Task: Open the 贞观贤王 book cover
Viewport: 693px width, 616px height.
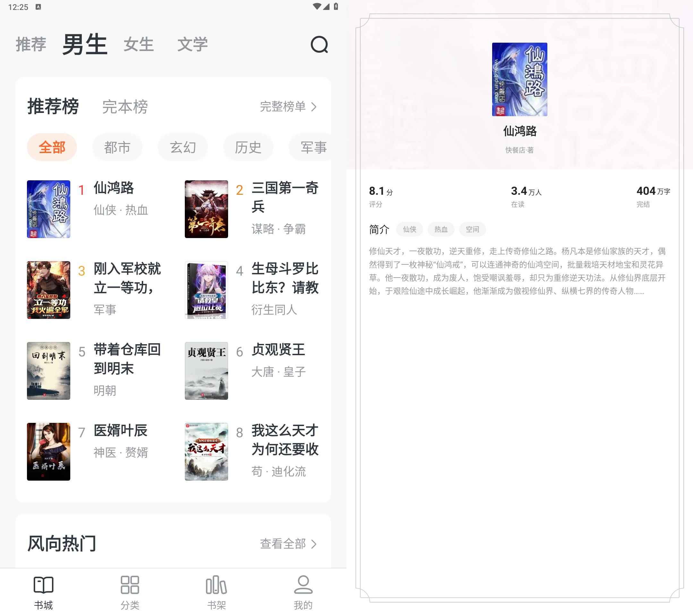Action: tap(207, 371)
